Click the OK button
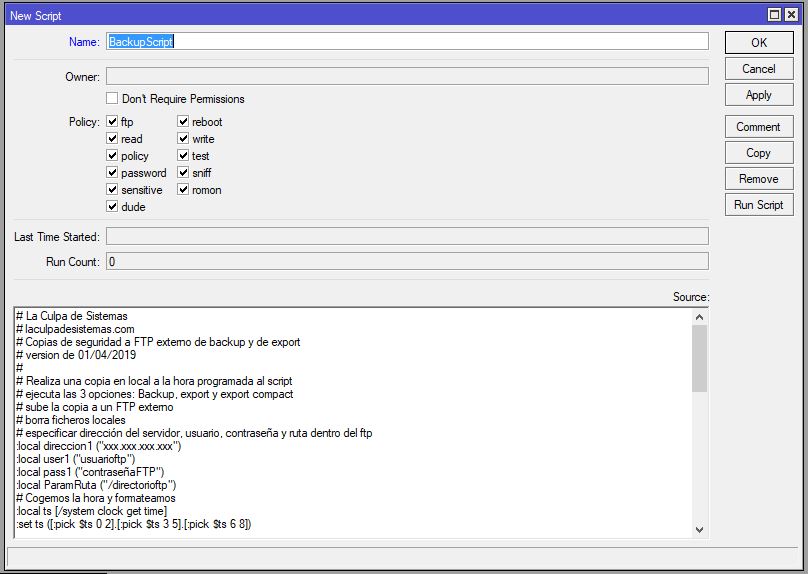This screenshot has width=808, height=574. click(758, 43)
